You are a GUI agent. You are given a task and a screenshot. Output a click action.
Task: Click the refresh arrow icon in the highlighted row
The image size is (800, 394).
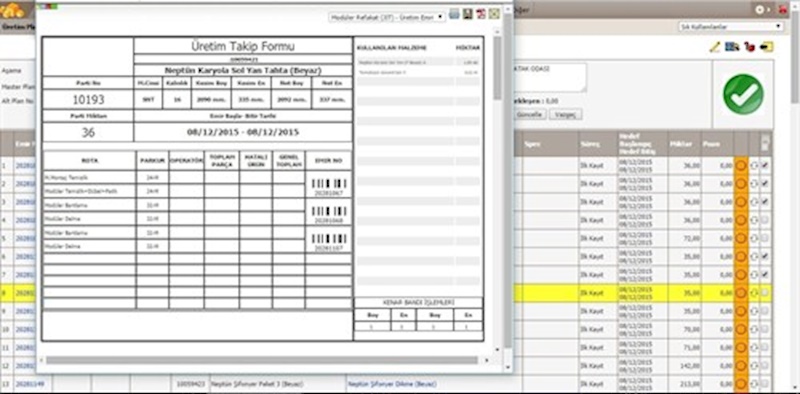point(754,293)
